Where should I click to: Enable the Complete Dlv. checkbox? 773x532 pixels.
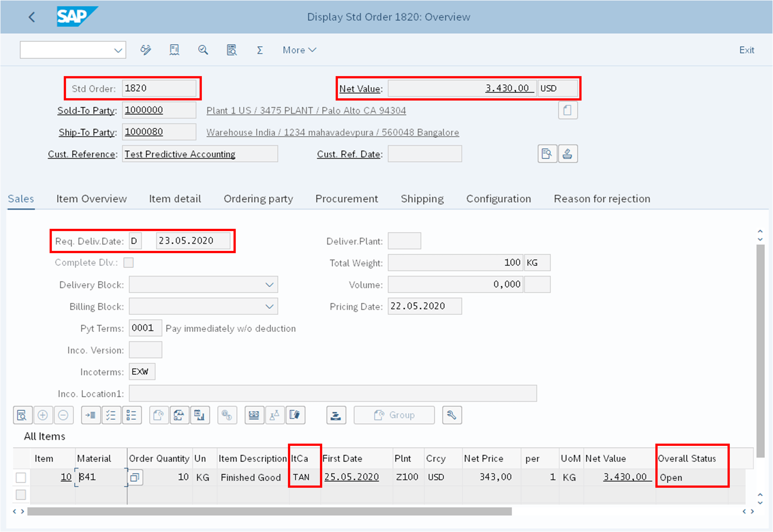[x=129, y=263]
